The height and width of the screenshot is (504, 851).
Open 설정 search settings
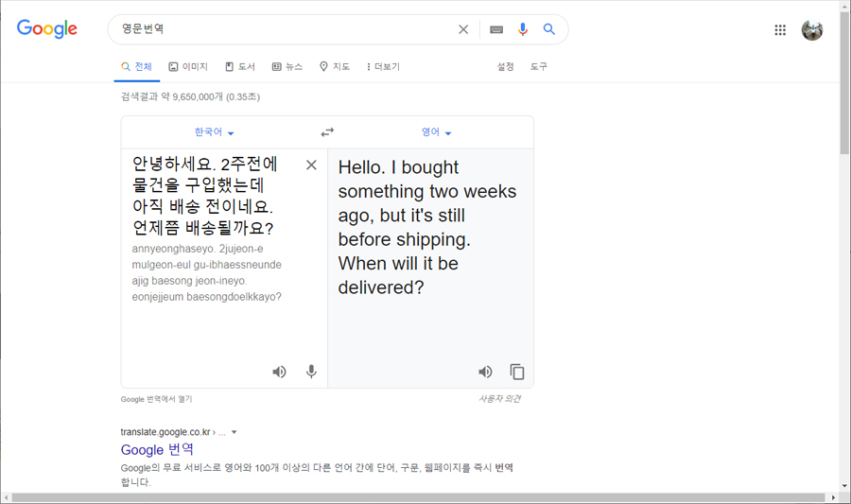click(x=505, y=67)
